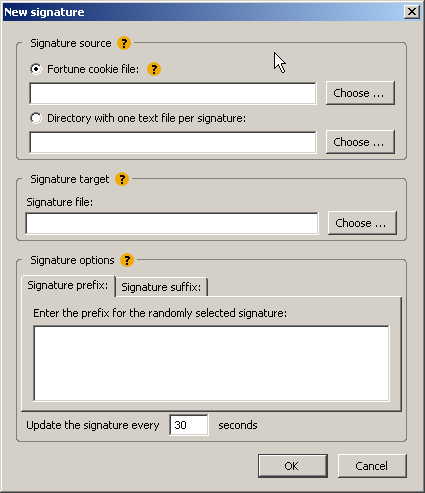This screenshot has width=425, height=493.
Task: Focus the Signature file path field
Action: click(x=172, y=223)
